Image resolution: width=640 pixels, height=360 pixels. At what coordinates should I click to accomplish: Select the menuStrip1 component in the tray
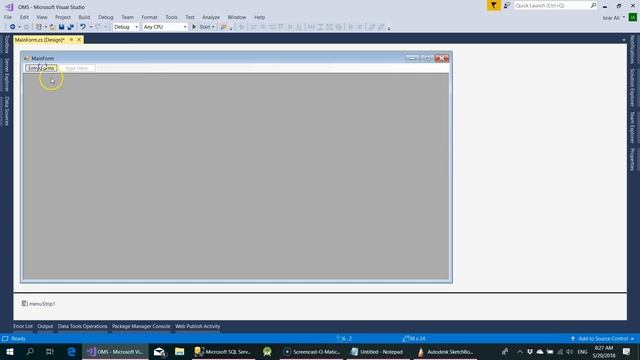pos(38,304)
